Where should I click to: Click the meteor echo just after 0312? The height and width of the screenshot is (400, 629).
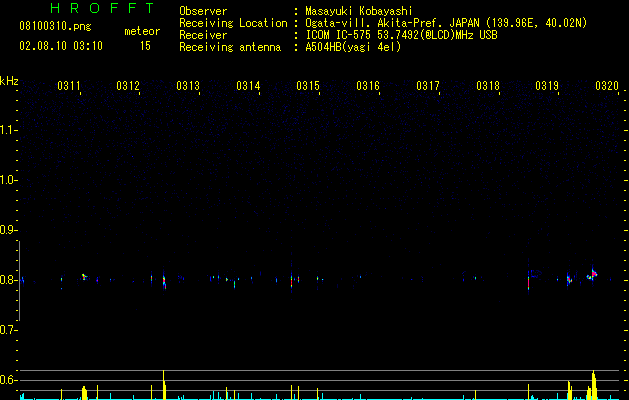point(164,280)
